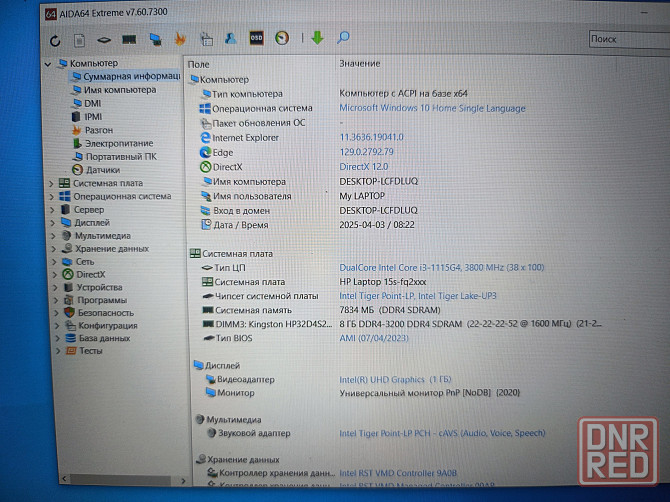This screenshot has height=502, width=670.
Task: Expand the Дисплей tree node
Action: [x=53, y=223]
